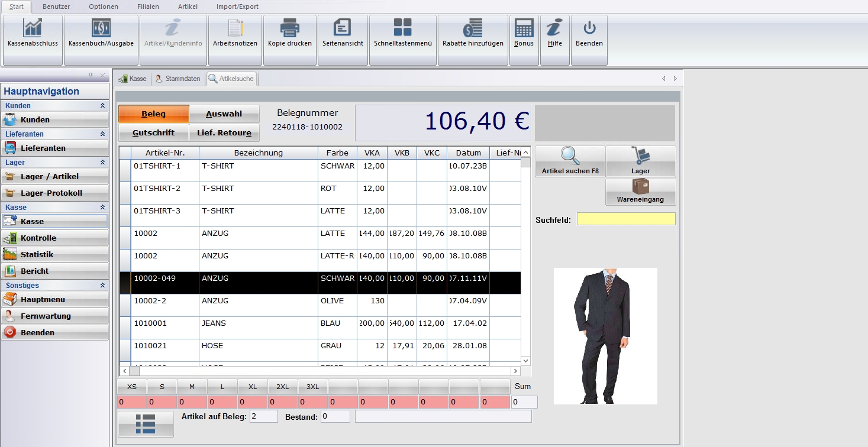Screen dimensions: 868x447
Task: Open the Filialen ribbon tab
Action: [148, 7]
